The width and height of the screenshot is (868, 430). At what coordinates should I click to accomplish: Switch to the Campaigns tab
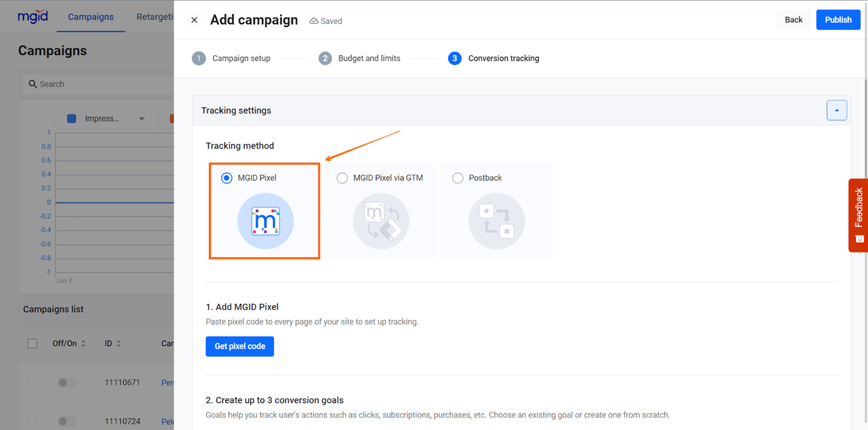(x=90, y=16)
